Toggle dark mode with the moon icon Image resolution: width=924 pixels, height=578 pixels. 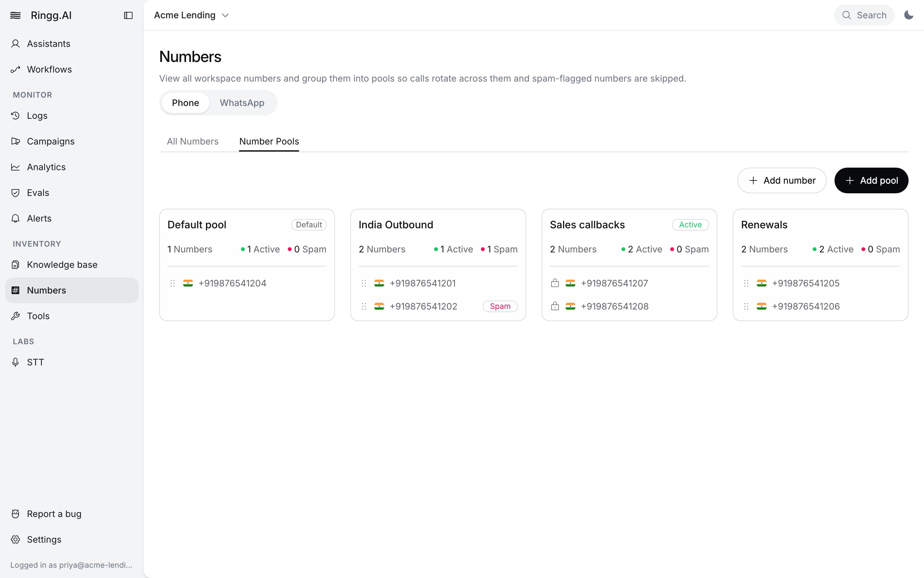pos(909,15)
